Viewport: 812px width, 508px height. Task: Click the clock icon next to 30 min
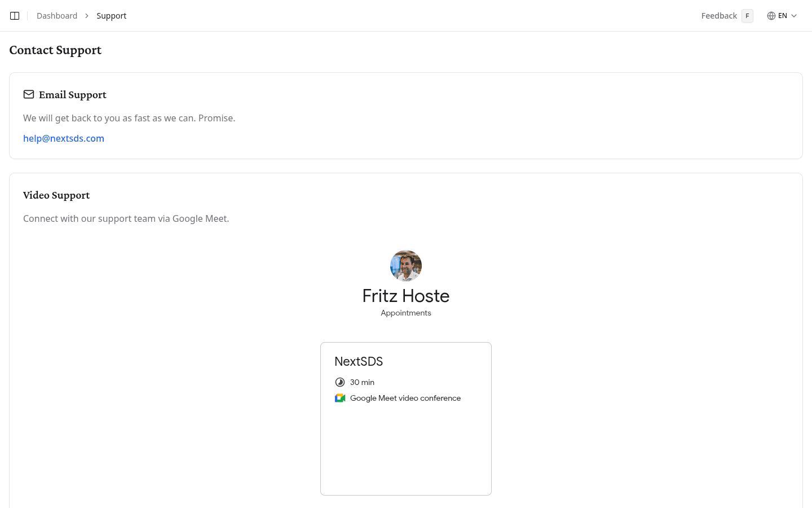tap(340, 382)
